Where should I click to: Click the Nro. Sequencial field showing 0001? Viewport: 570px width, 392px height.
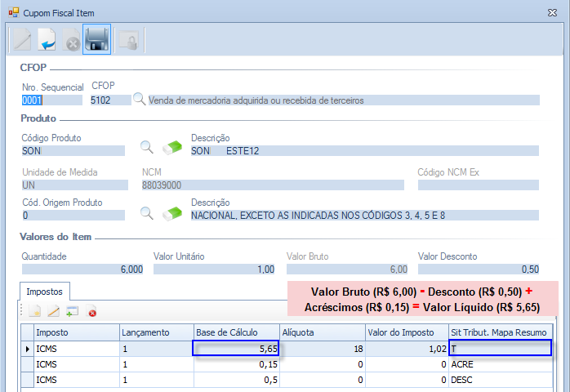(51, 100)
